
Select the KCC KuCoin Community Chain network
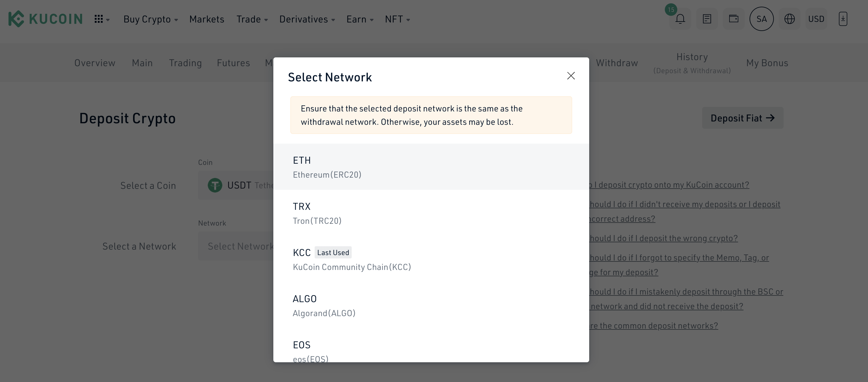point(431,259)
